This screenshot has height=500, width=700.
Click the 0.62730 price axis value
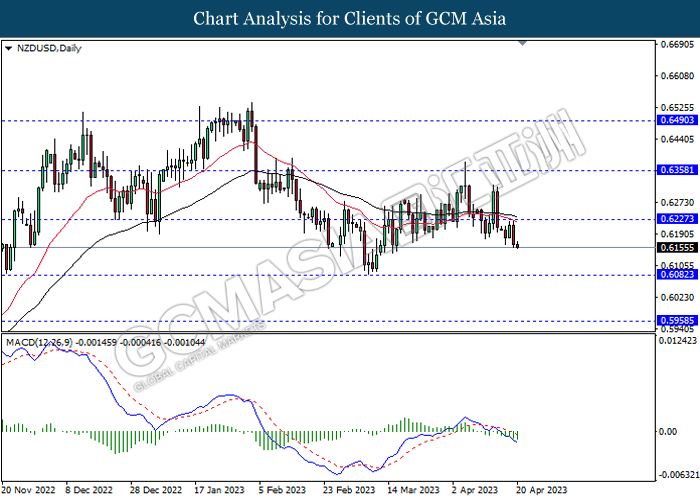point(677,203)
